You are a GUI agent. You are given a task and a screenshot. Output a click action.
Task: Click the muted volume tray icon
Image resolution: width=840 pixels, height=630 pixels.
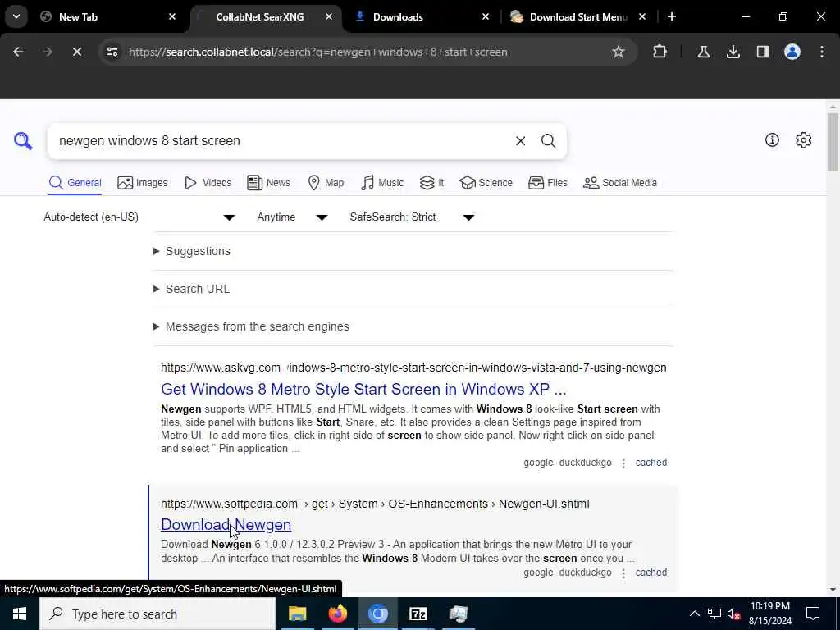[x=734, y=614]
